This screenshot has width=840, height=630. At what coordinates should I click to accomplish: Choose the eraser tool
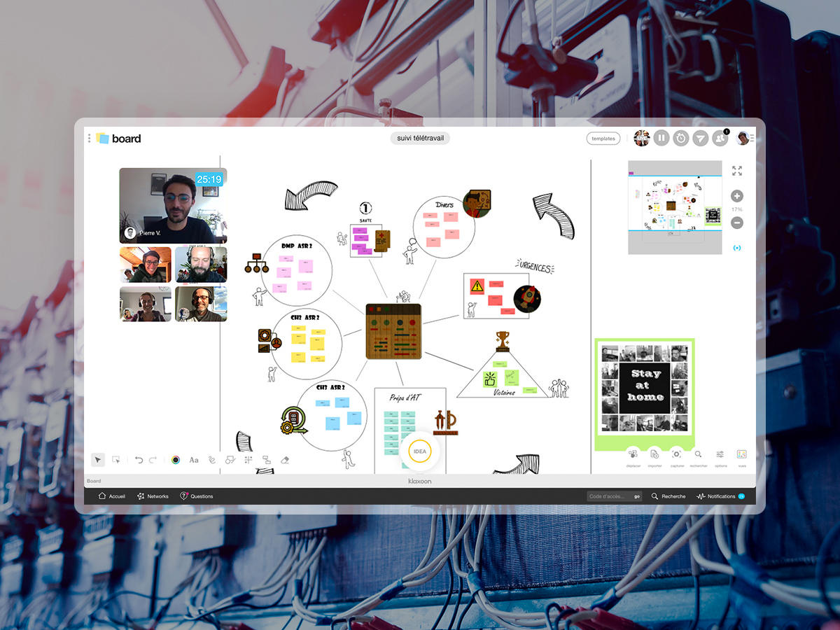point(284,460)
